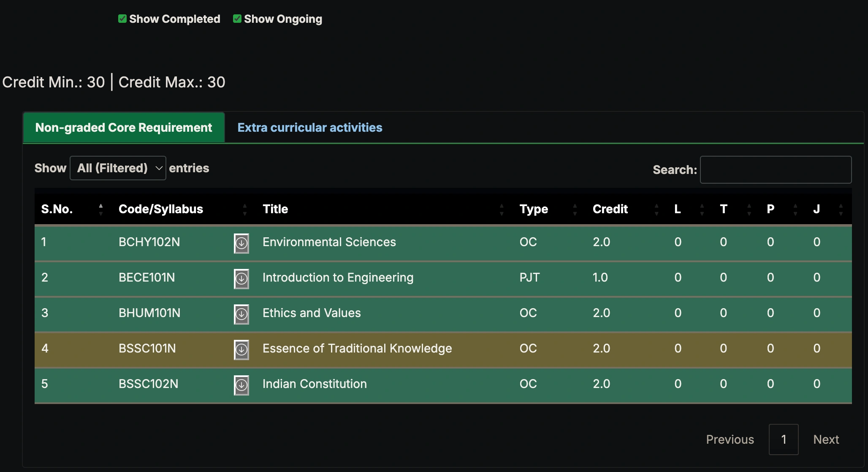Select the Indian Constitution title cell
This screenshot has height=472, width=868.
tap(315, 384)
